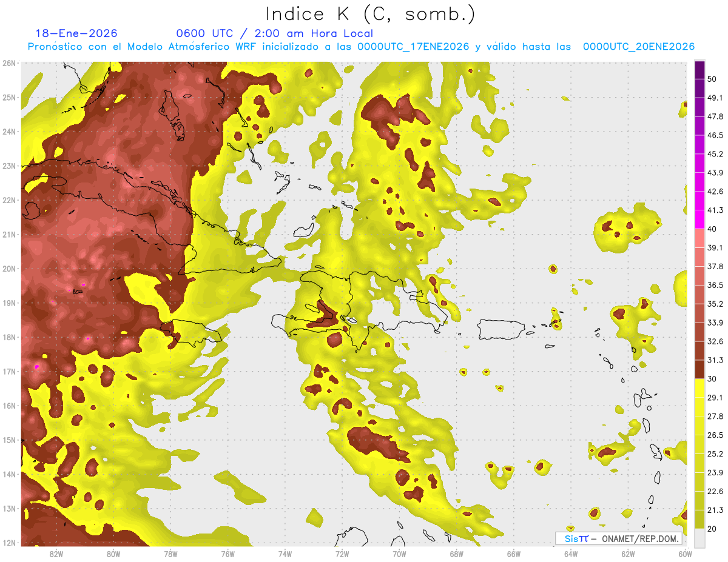Click colorbar value '21.3'
The width and height of the screenshot is (728, 562).
pyautogui.click(x=715, y=510)
